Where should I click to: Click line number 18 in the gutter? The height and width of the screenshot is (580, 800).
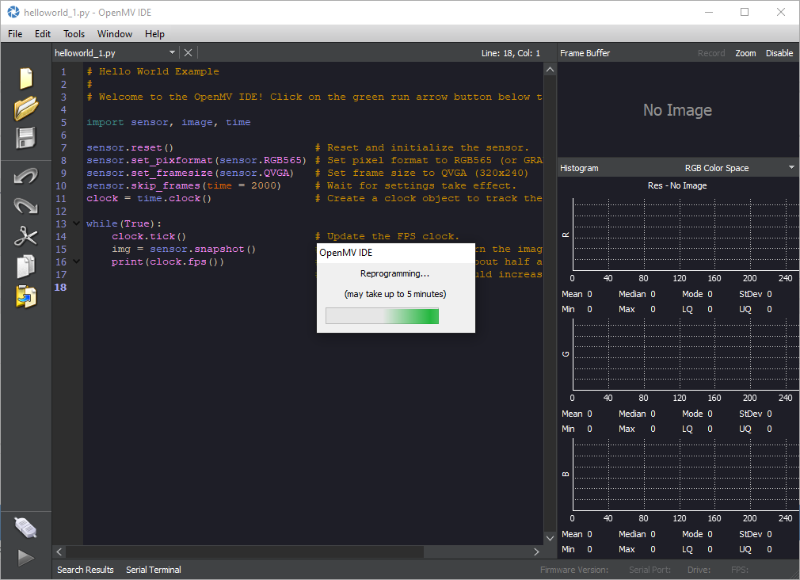coord(60,287)
